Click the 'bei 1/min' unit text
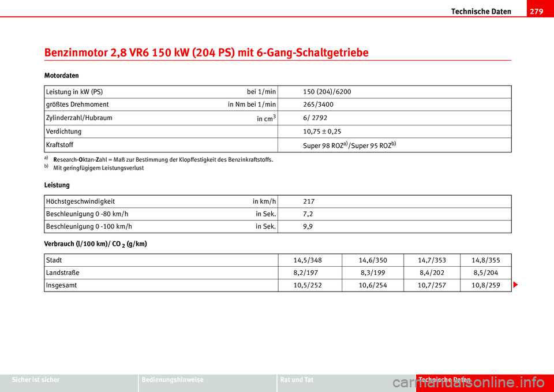 click(x=261, y=92)
